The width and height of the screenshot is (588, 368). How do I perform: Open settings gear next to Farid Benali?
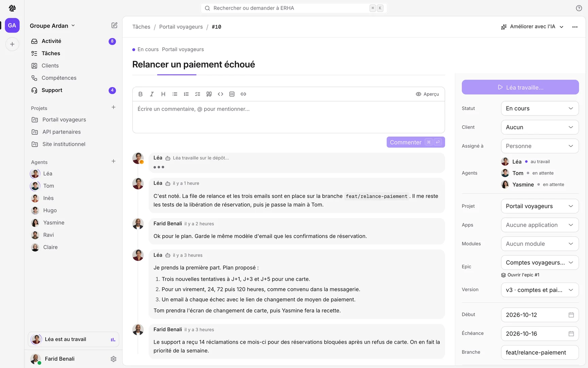tap(114, 359)
